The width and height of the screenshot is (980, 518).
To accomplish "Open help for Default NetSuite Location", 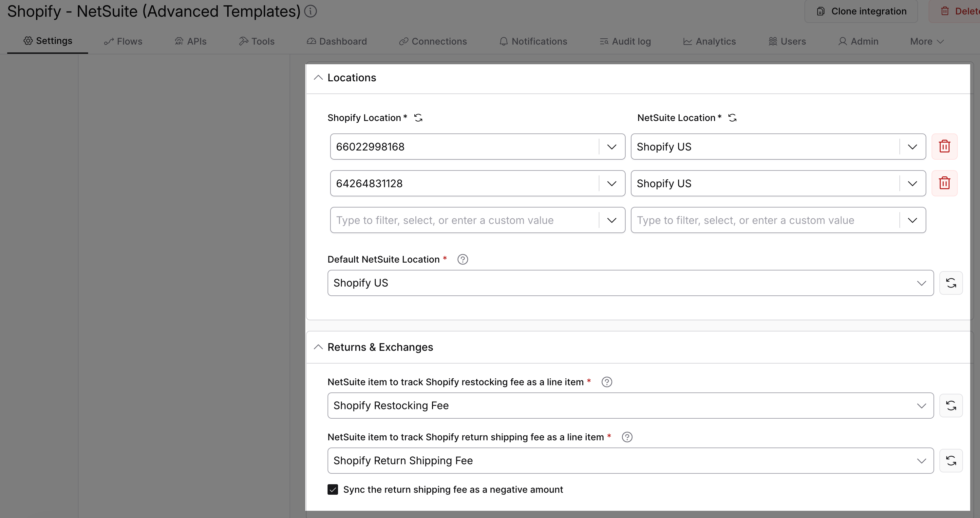I will pos(462,259).
